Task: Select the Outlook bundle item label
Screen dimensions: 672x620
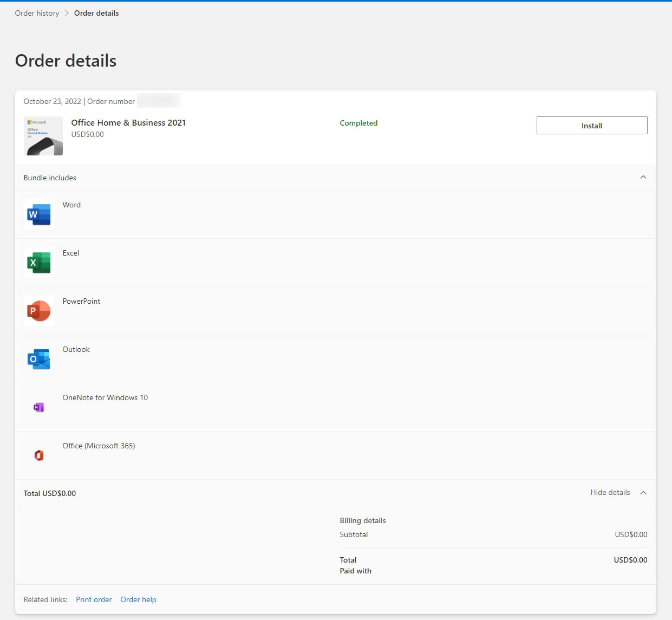Action: 76,349
